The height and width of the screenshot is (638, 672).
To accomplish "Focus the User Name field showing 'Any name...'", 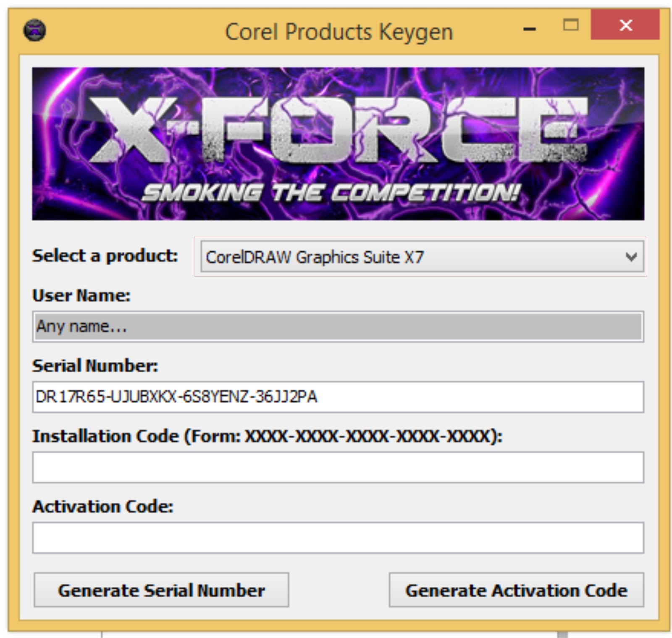I will (338, 327).
